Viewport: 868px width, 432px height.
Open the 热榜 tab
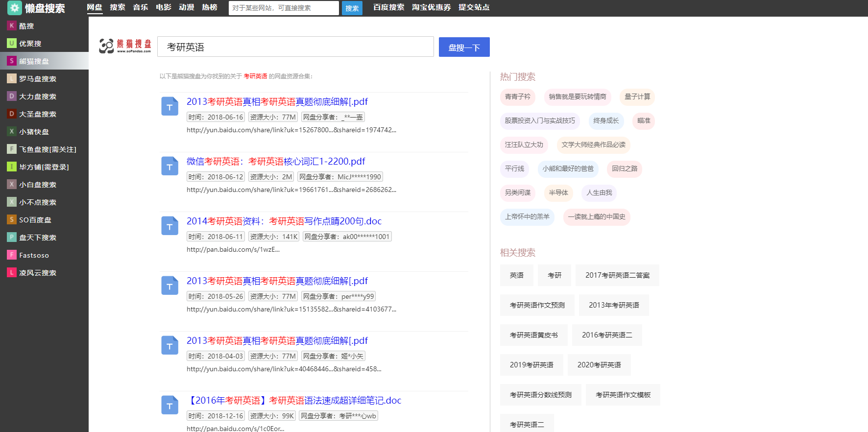(210, 7)
